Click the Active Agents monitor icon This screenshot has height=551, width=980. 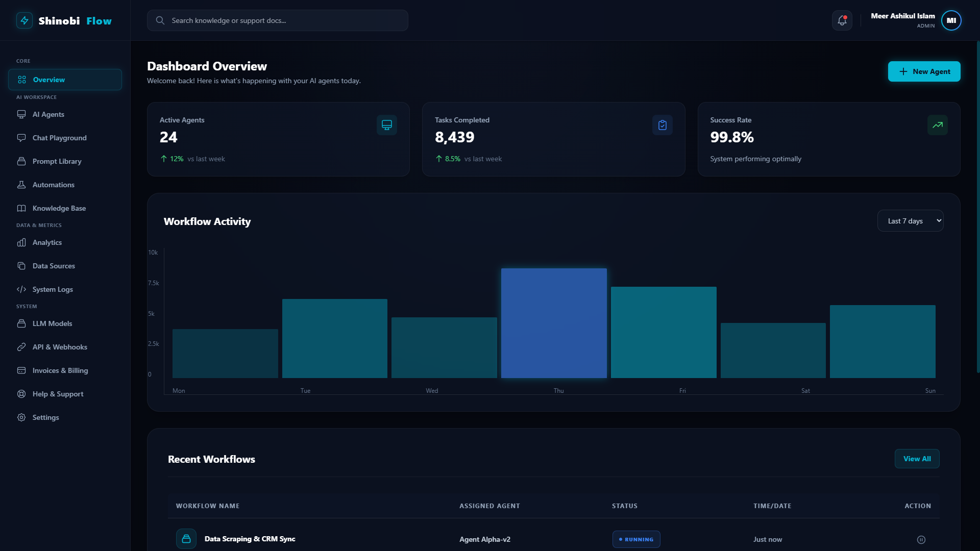point(387,125)
